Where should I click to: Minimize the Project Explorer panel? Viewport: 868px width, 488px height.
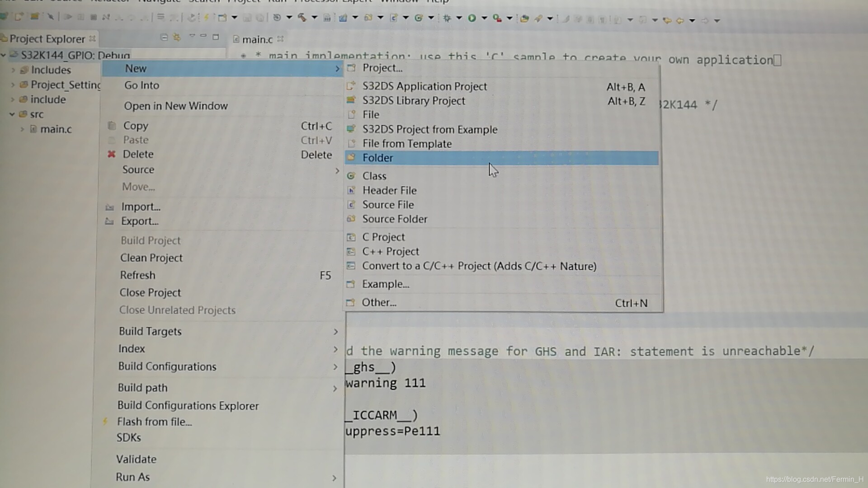203,36
